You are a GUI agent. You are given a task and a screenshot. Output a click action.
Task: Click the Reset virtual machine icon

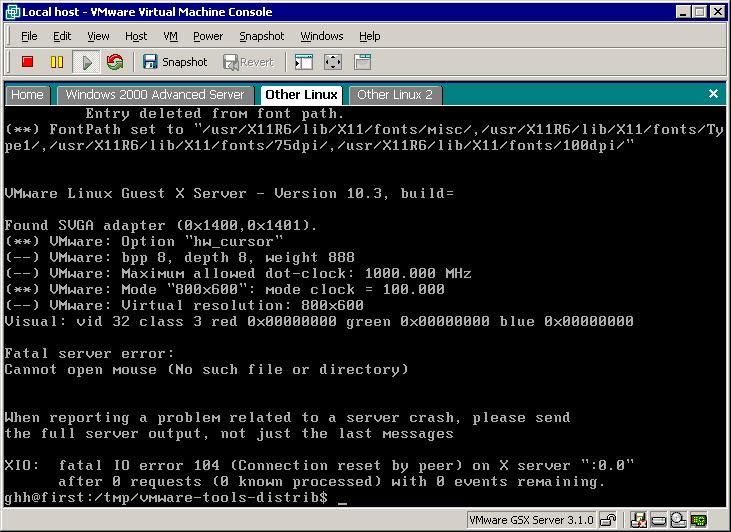point(115,62)
